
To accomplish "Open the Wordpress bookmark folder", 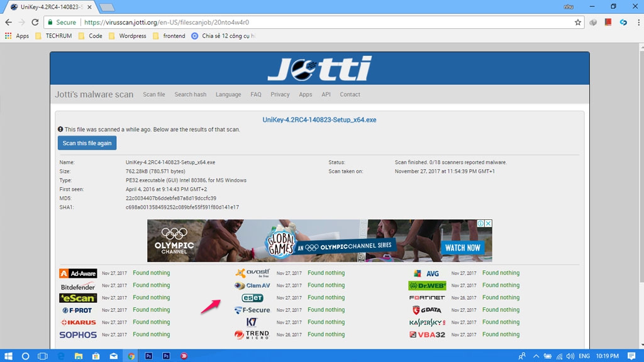I will (128, 36).
